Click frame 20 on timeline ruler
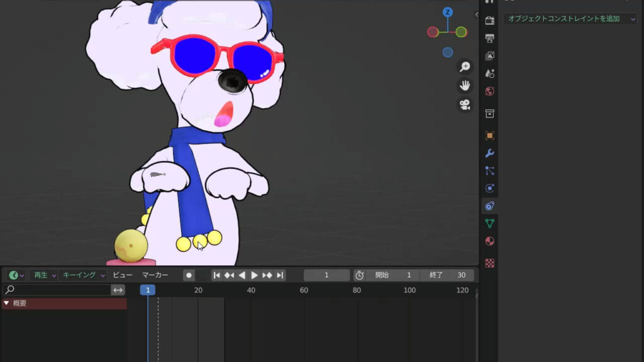This screenshot has height=362, width=644. coord(198,290)
